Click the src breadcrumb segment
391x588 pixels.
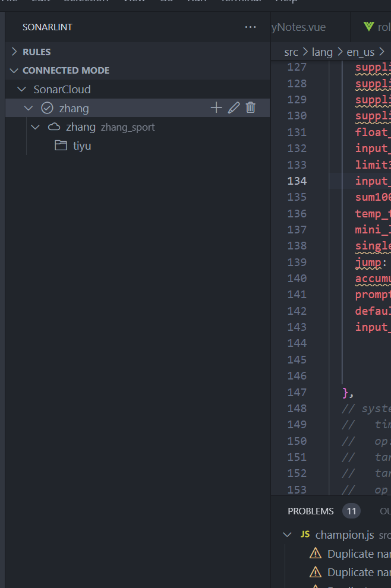click(291, 52)
